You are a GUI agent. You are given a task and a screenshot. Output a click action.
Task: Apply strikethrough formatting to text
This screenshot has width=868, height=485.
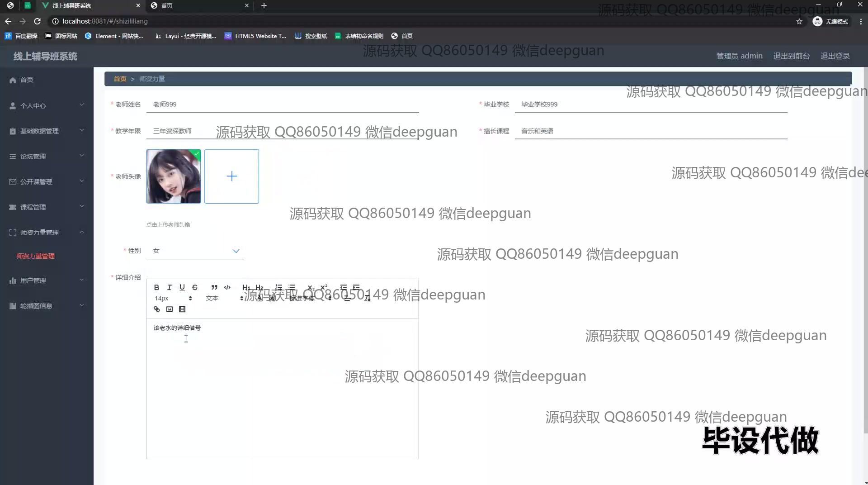coord(195,287)
